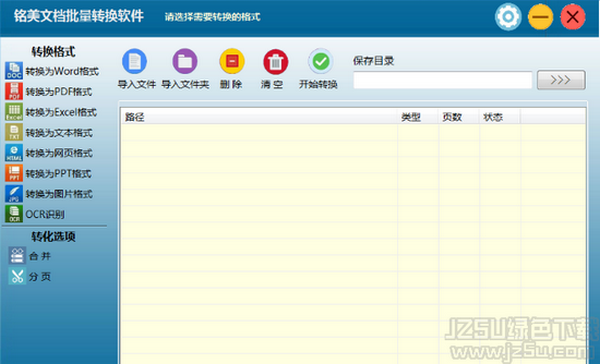Click 导入文件 label
This screenshot has width=600, height=364.
tap(137, 84)
